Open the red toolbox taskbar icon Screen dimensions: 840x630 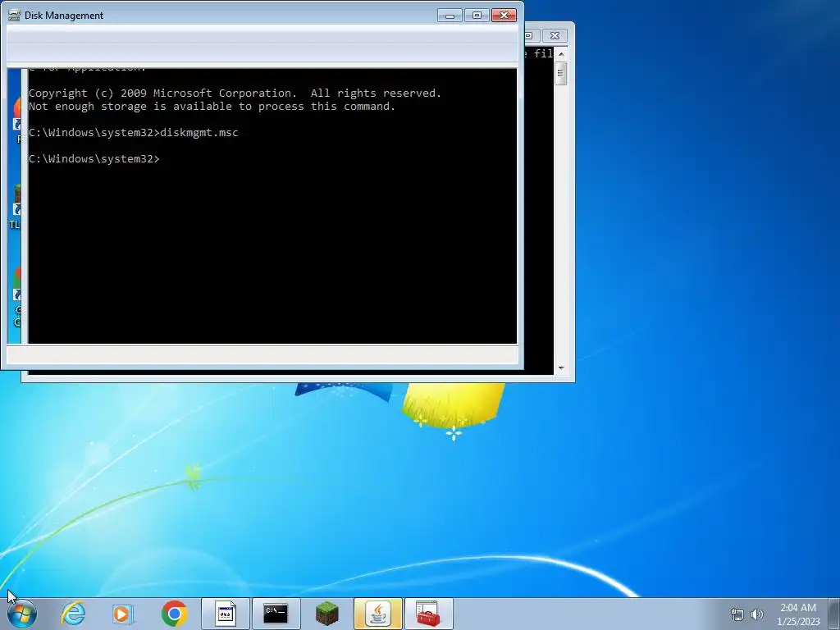pos(428,614)
